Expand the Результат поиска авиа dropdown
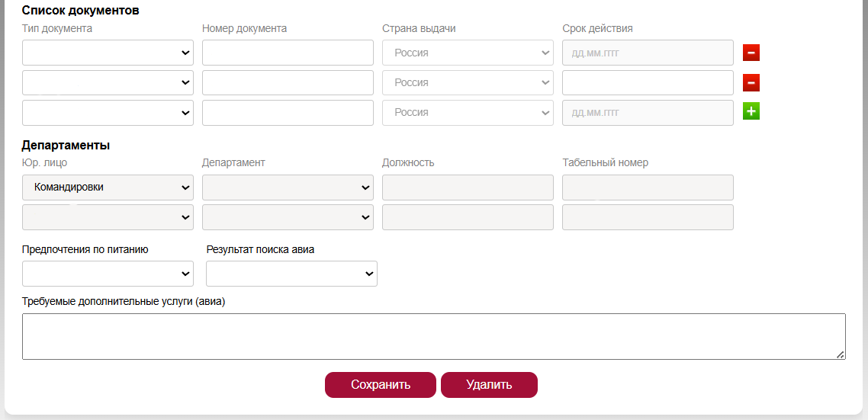The image size is (868, 420). pyautogui.click(x=291, y=274)
